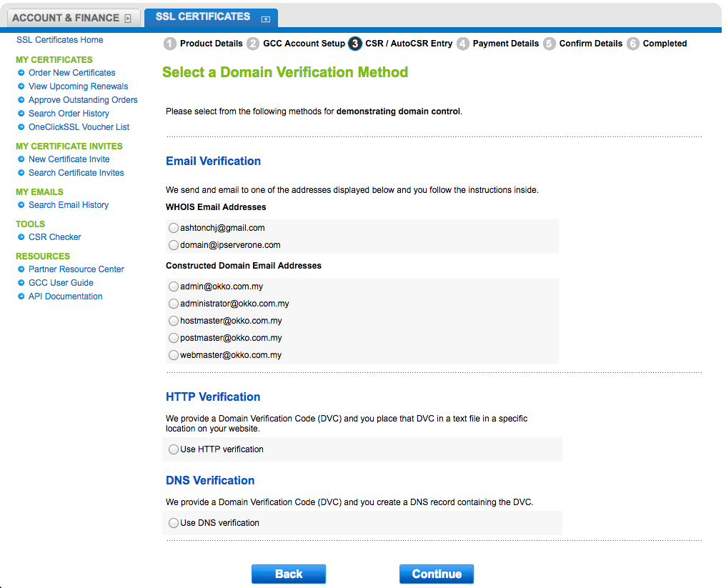The width and height of the screenshot is (726, 588).
Task: Select Use DNS verification option
Action: pyautogui.click(x=174, y=523)
